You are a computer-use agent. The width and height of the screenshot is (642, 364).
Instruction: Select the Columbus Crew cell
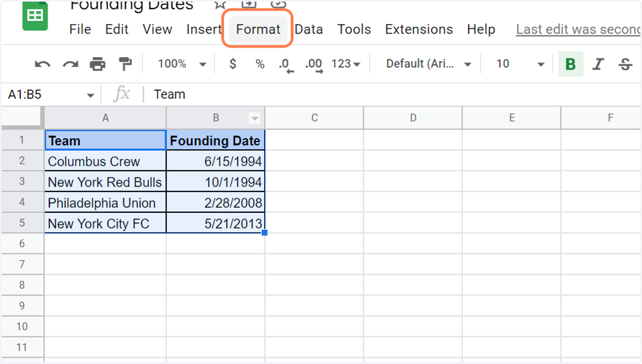point(105,161)
